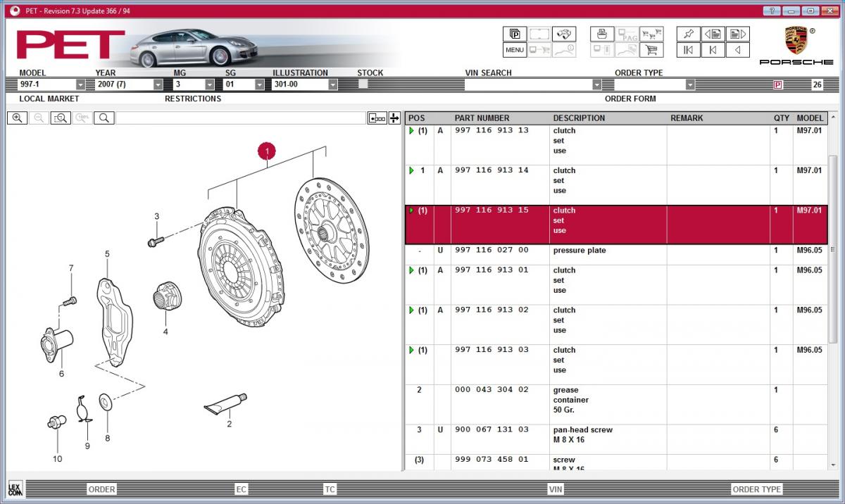Click the 'pressure plate' description

pyautogui.click(x=580, y=251)
